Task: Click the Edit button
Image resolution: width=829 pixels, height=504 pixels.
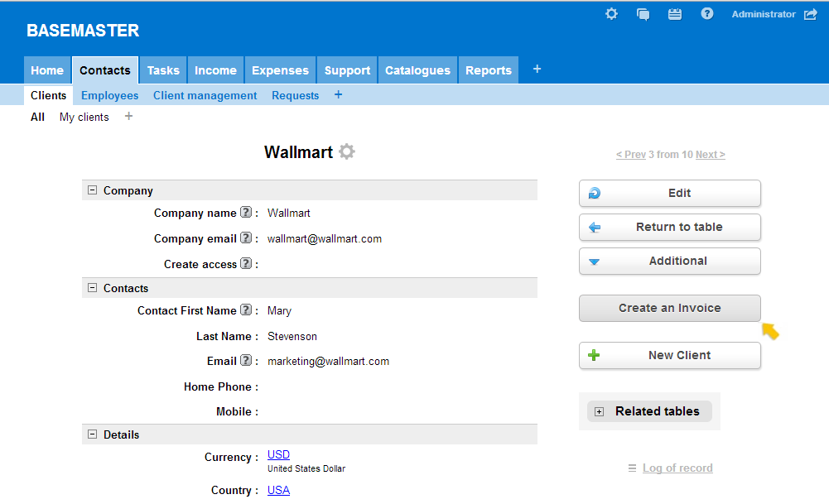Action: 670,194
